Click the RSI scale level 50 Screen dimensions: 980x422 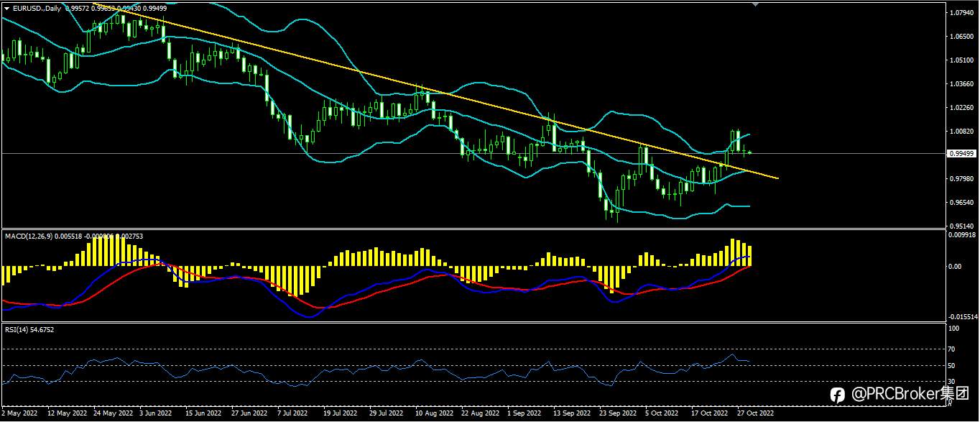tap(953, 366)
